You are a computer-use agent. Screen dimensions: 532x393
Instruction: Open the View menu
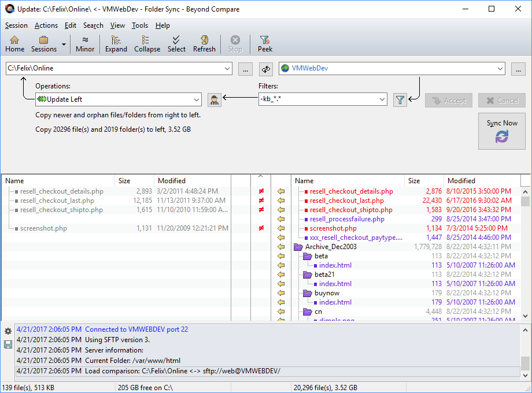point(117,25)
